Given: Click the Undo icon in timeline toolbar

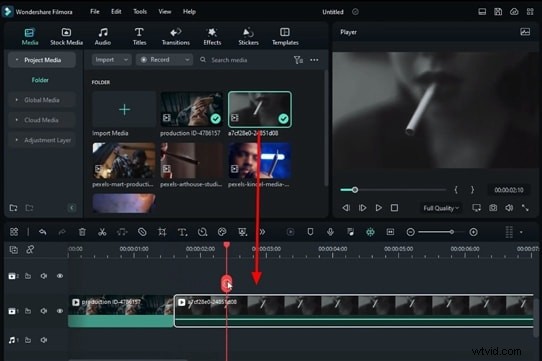Looking at the screenshot, I should point(43,232).
